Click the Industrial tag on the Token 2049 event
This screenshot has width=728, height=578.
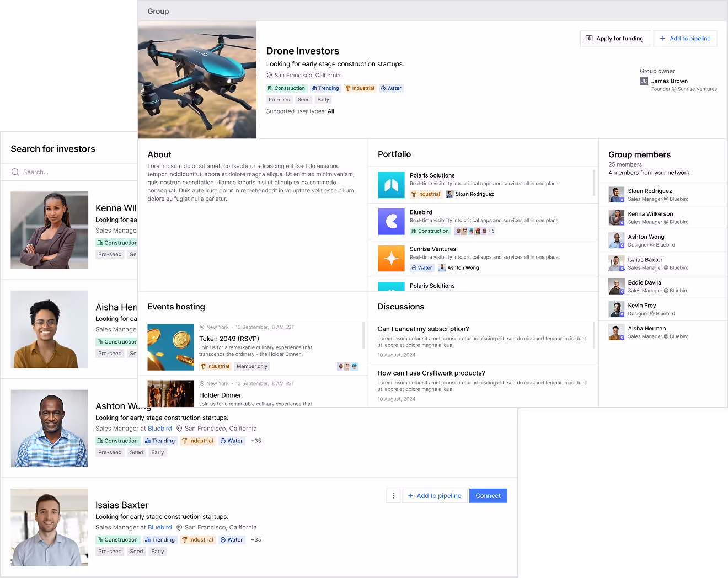(x=215, y=366)
